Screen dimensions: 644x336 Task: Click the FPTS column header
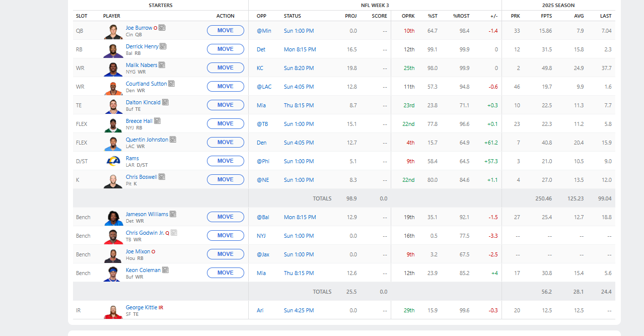point(546,16)
